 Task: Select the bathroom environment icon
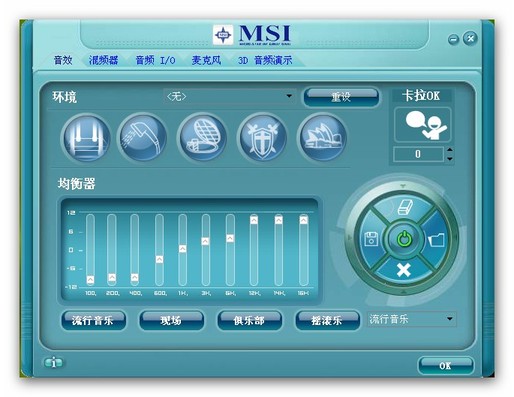click(x=86, y=138)
